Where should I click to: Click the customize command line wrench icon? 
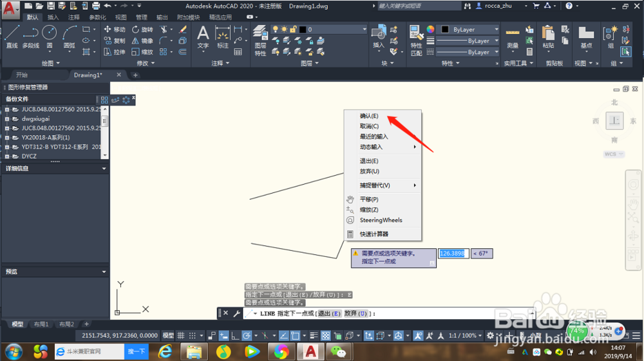[x=236, y=313]
